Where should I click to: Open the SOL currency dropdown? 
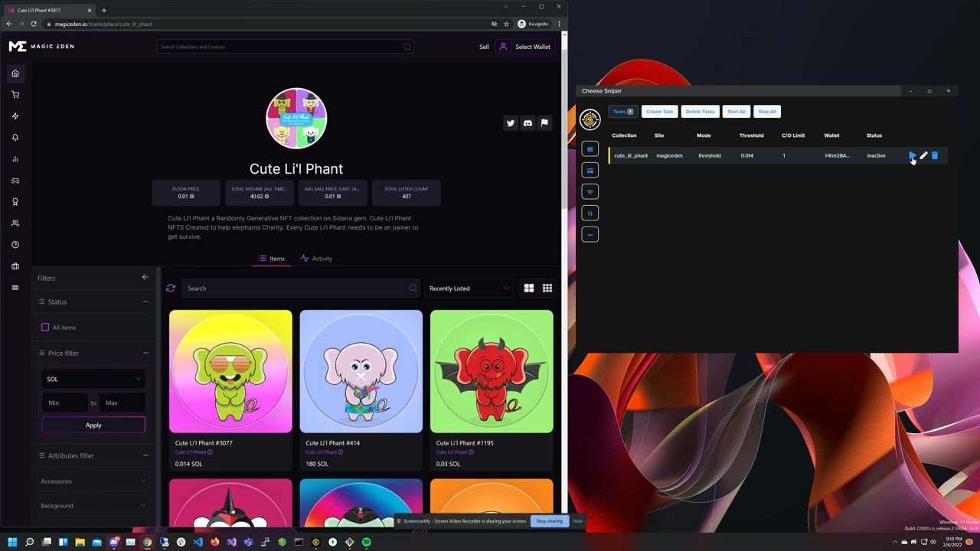93,379
